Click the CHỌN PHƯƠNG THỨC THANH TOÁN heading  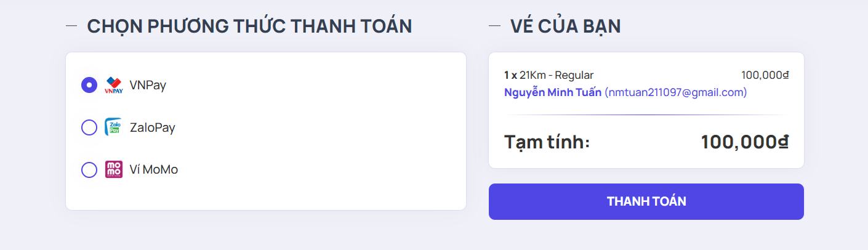(249, 26)
